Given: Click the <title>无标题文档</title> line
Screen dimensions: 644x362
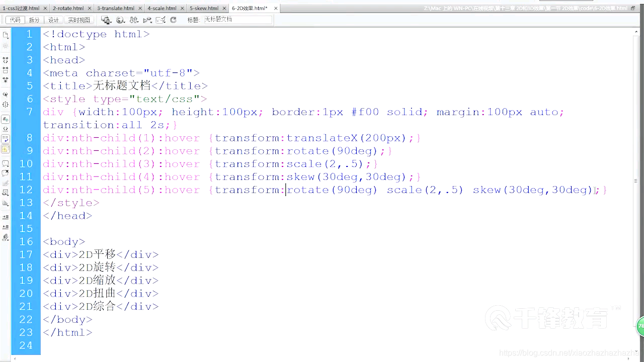Looking at the screenshot, I should (x=125, y=86).
